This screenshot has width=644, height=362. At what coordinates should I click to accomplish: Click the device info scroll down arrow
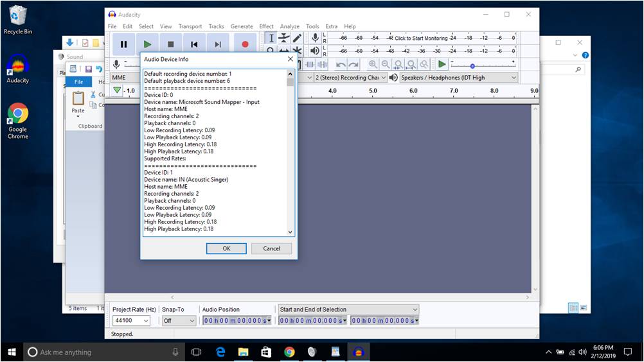pos(291,232)
